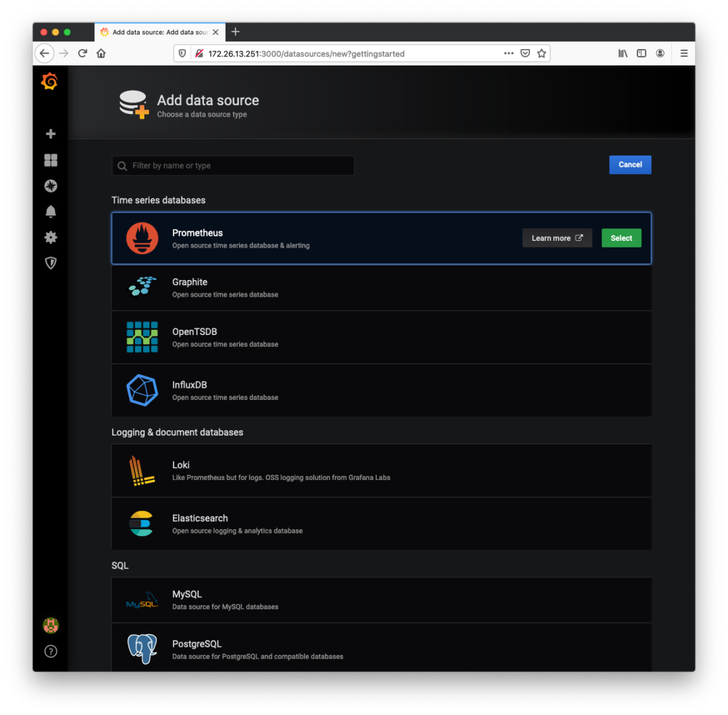Click the filter by name or type field
The image size is (728, 715).
click(233, 165)
